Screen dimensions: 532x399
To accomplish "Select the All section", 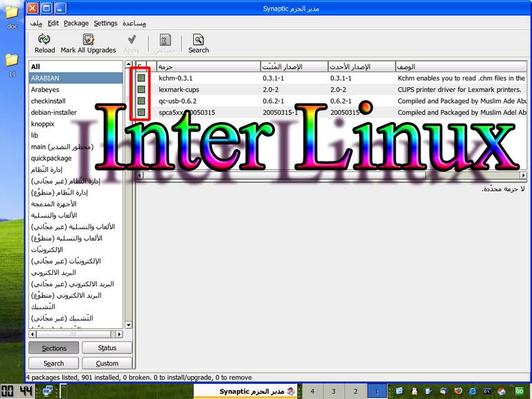I will pyautogui.click(x=76, y=66).
